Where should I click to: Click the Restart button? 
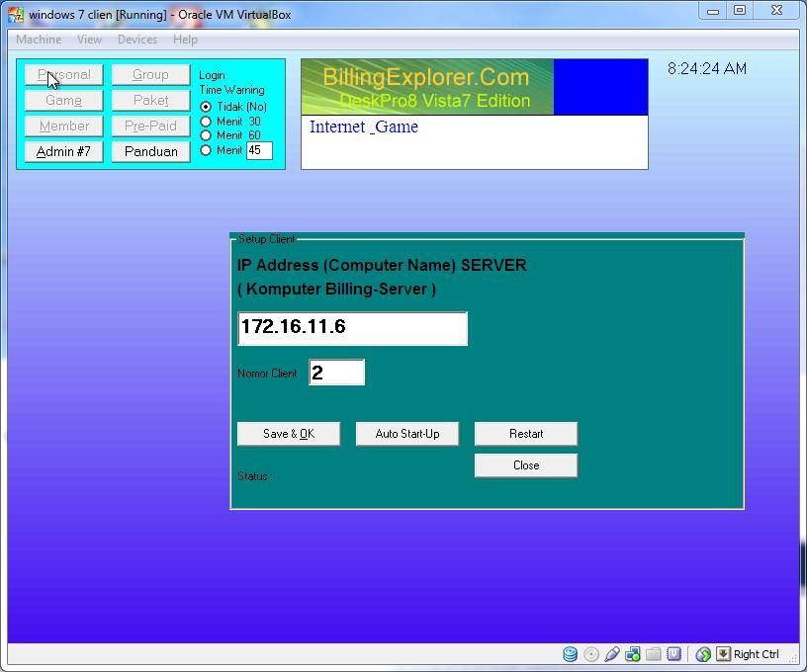point(526,434)
